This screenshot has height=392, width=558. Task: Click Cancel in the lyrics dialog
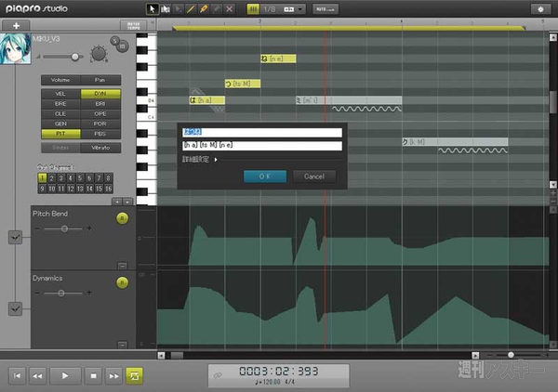[x=314, y=176]
